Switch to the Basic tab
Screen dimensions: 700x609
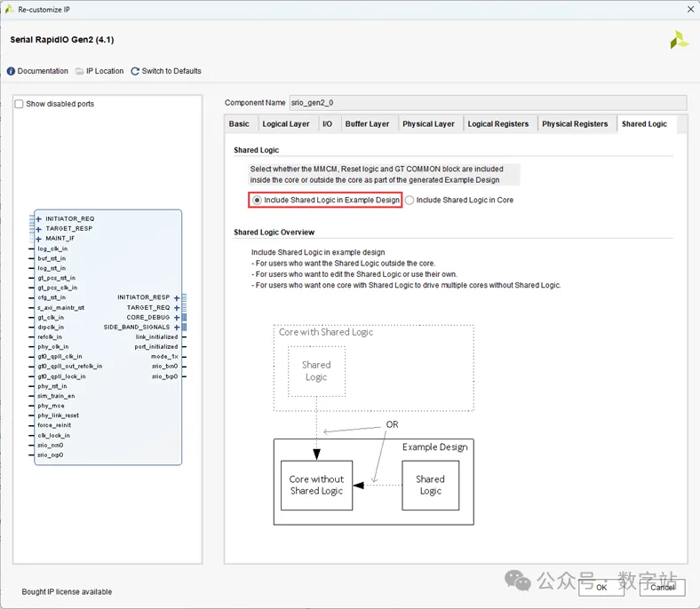click(239, 124)
